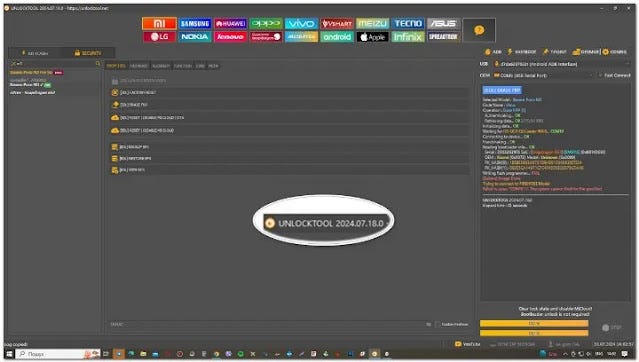
Task: Open the DevMgr device manager
Action: point(586,52)
